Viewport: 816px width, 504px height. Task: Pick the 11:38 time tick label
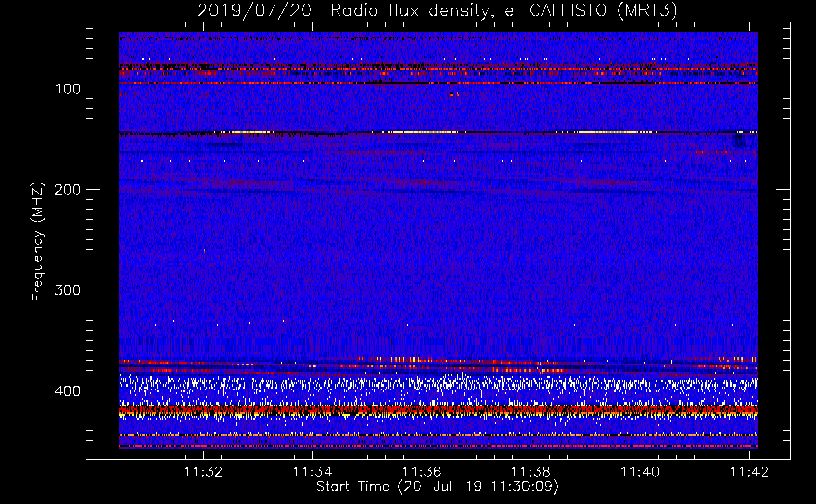point(531,472)
